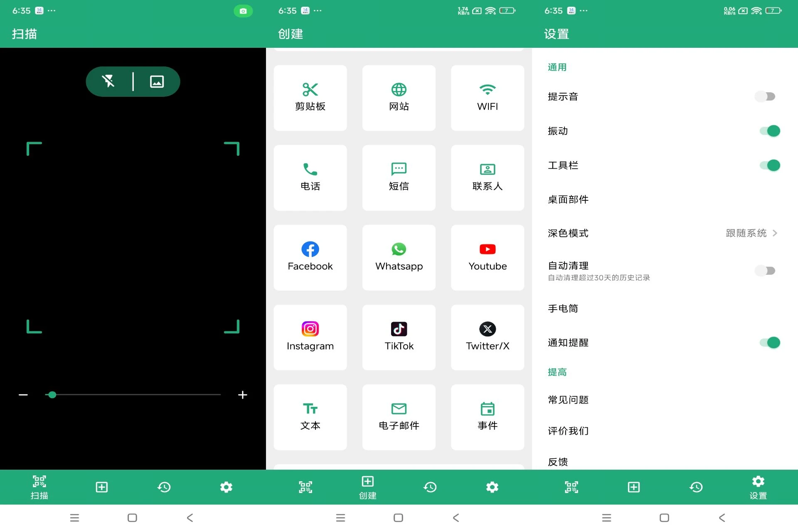Adjust zoom level slider left
798x532 pixels.
22,395
